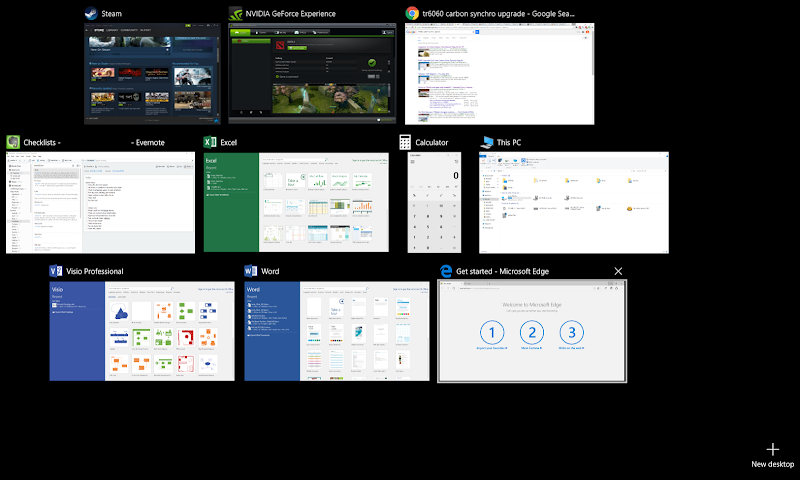
Task: Click the 'Steam' window title text
Action: pos(111,14)
